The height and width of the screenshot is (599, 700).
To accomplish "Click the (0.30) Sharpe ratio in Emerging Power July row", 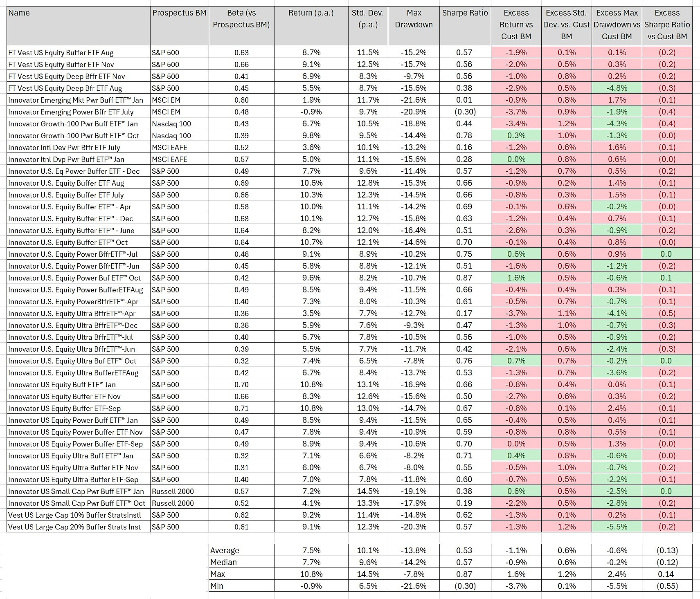I will click(x=465, y=112).
